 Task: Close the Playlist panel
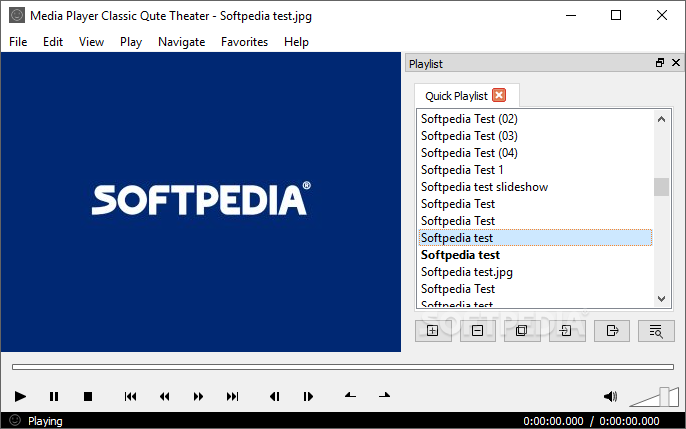[x=676, y=63]
